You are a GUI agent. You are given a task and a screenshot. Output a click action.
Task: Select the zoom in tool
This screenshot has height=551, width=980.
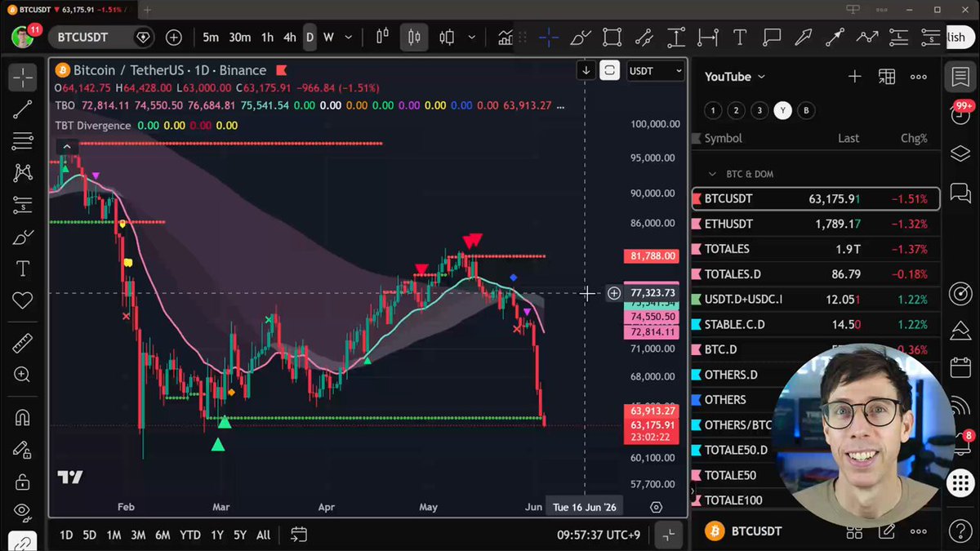(x=23, y=375)
